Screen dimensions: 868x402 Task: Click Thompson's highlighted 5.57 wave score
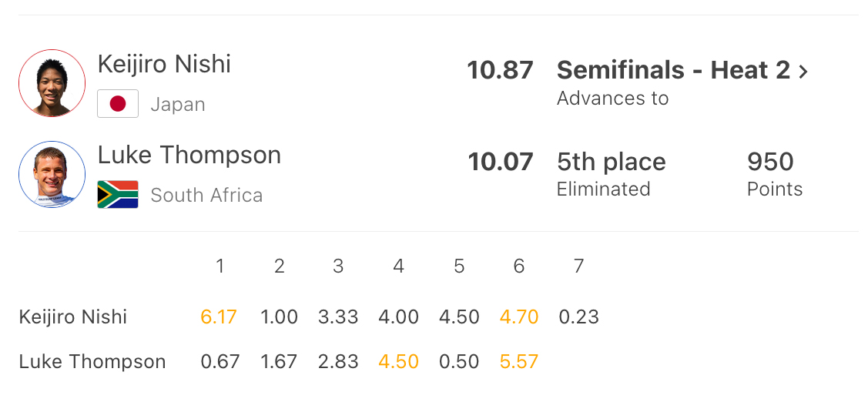pos(518,362)
